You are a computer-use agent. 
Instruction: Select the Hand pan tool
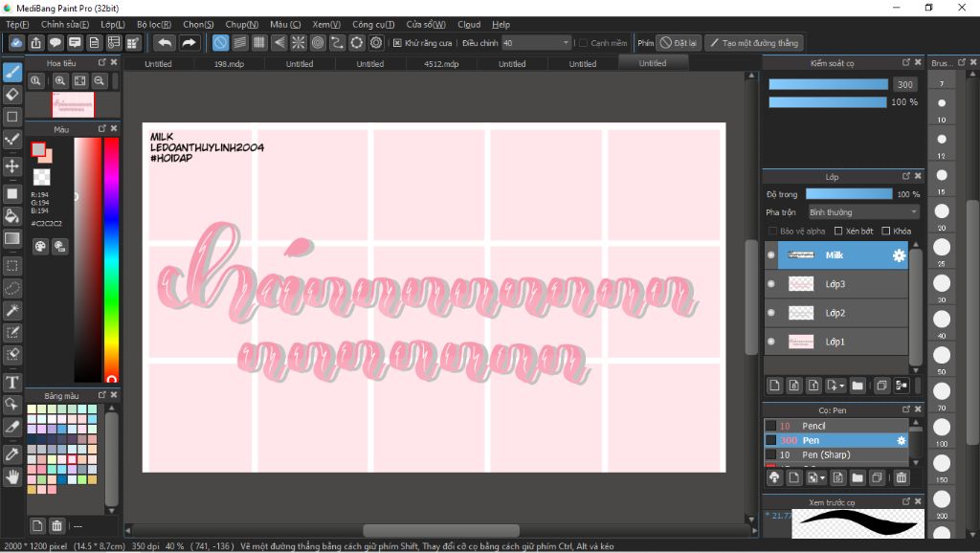[x=11, y=477]
